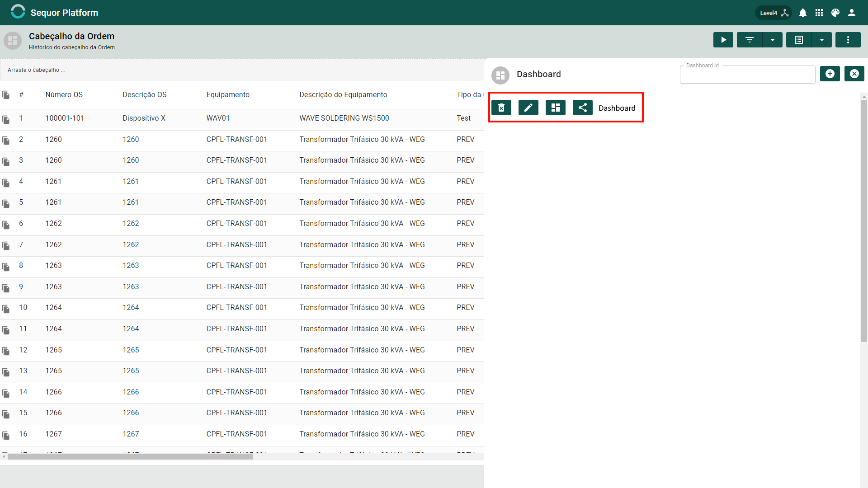Viewport: 868px width, 488px height.
Task: Copy row 3 with its copy icon
Action: [6, 162]
